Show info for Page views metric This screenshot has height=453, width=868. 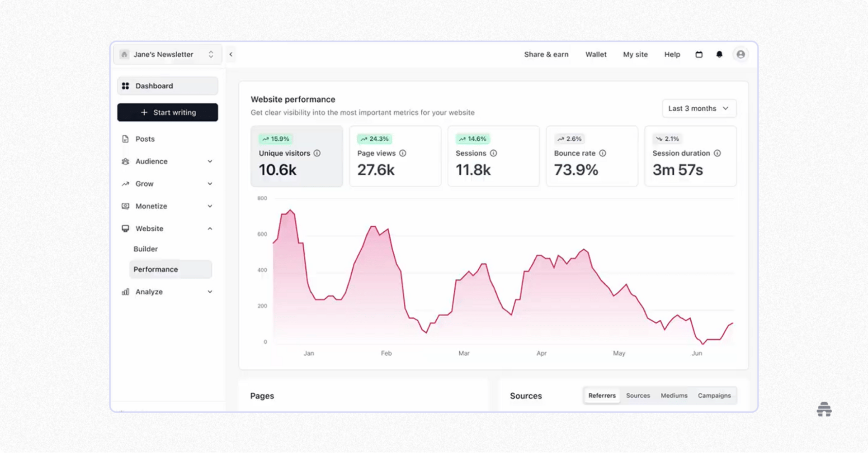[403, 153]
